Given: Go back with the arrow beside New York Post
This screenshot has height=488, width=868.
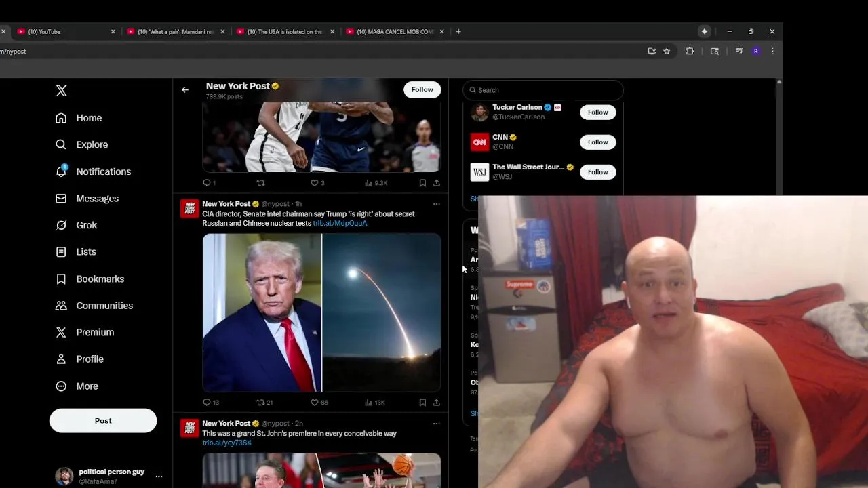Looking at the screenshot, I should pos(185,89).
